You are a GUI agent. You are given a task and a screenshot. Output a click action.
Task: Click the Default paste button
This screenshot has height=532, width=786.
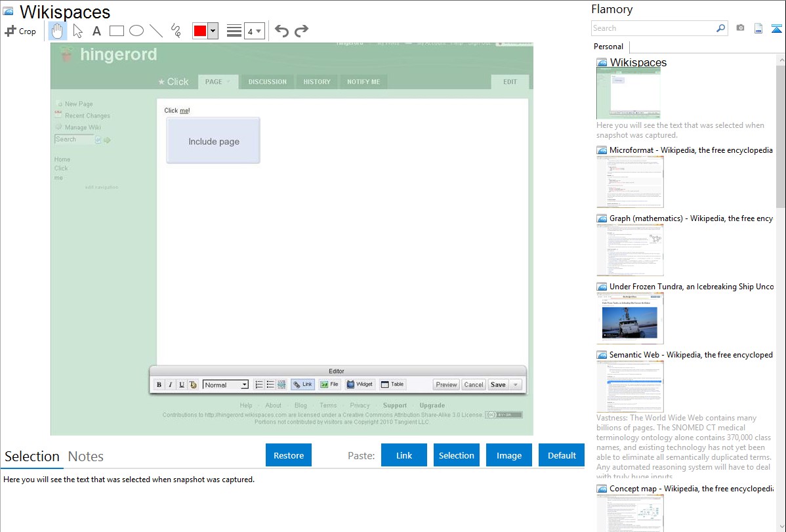pyautogui.click(x=562, y=455)
